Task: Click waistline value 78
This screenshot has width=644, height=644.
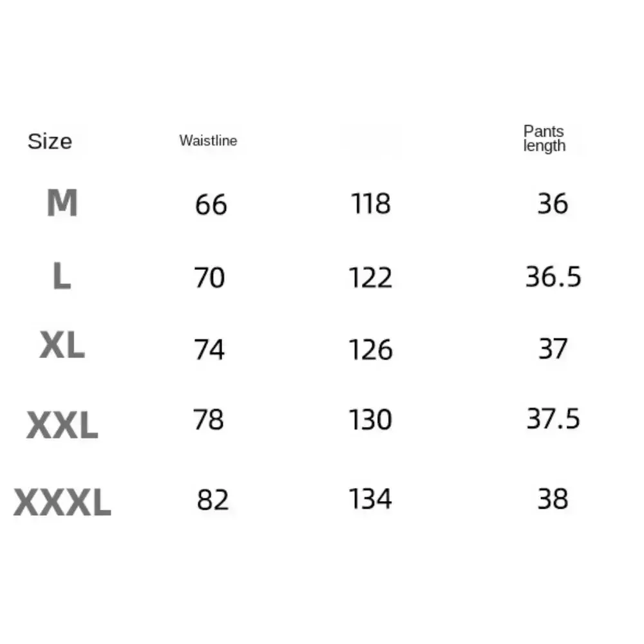Action: pos(208,420)
